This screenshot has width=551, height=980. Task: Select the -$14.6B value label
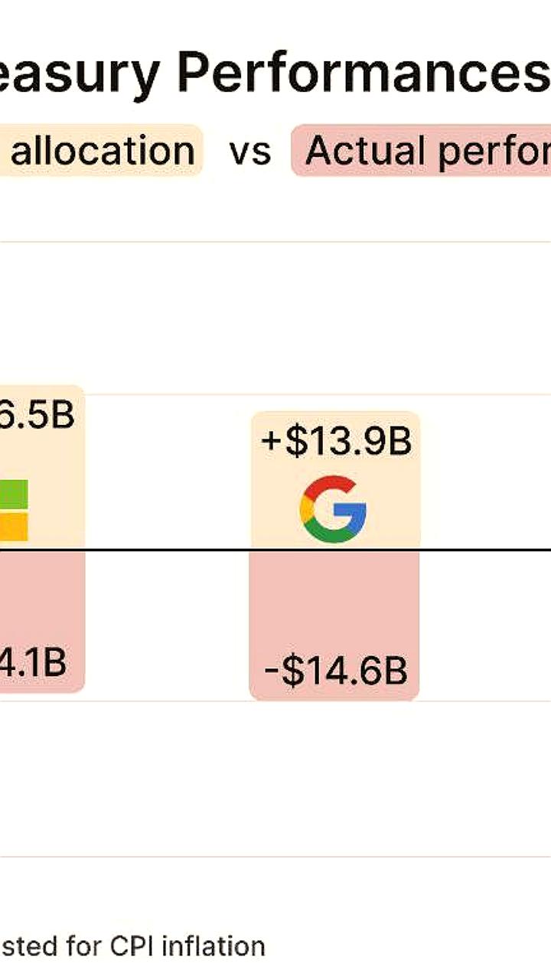point(335,671)
